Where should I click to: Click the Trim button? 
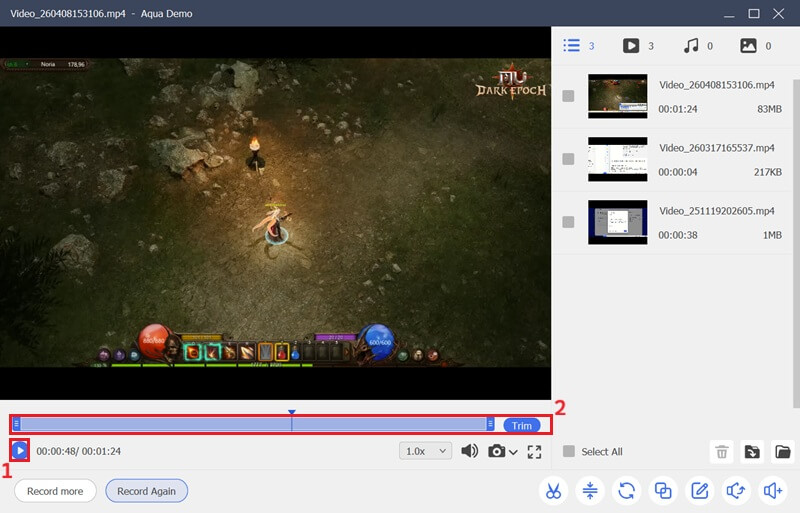tap(521, 425)
